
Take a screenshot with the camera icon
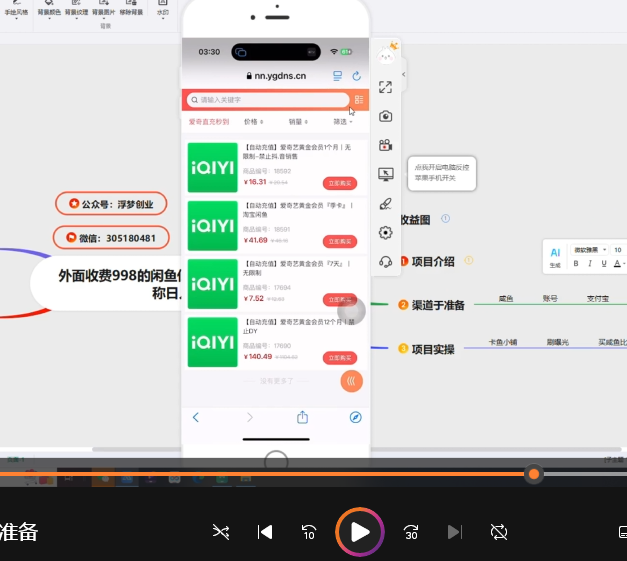click(x=385, y=116)
